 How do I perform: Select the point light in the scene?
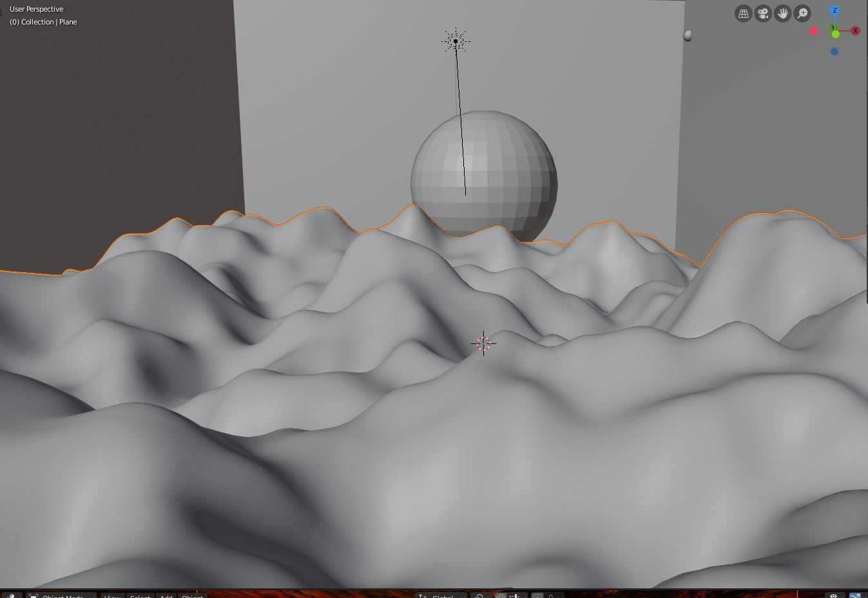(456, 41)
